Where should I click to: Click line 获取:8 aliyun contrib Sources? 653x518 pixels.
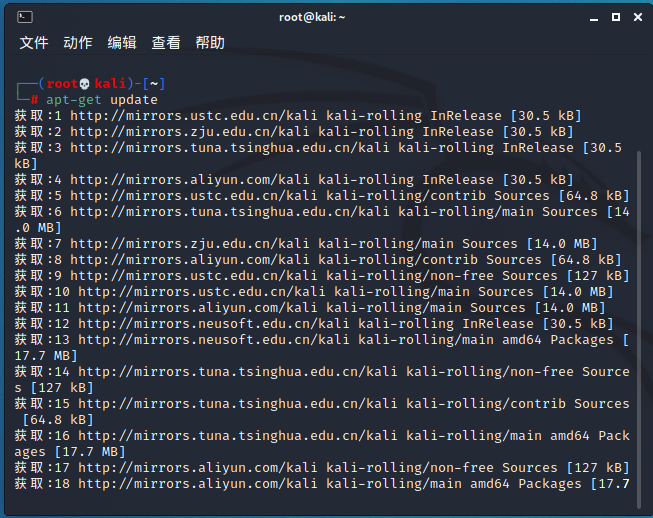[318, 260]
